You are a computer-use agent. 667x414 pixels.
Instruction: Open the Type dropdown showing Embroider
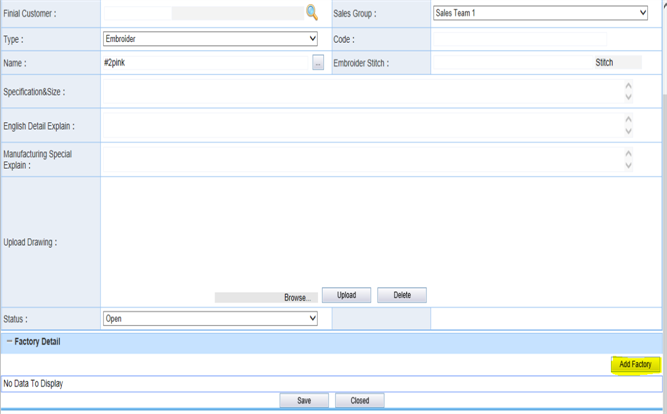coord(210,39)
